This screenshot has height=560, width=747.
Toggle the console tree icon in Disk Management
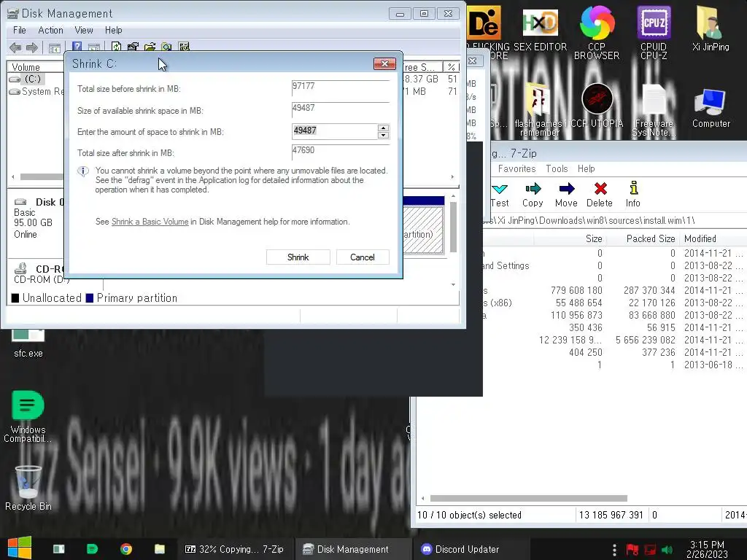55,48
